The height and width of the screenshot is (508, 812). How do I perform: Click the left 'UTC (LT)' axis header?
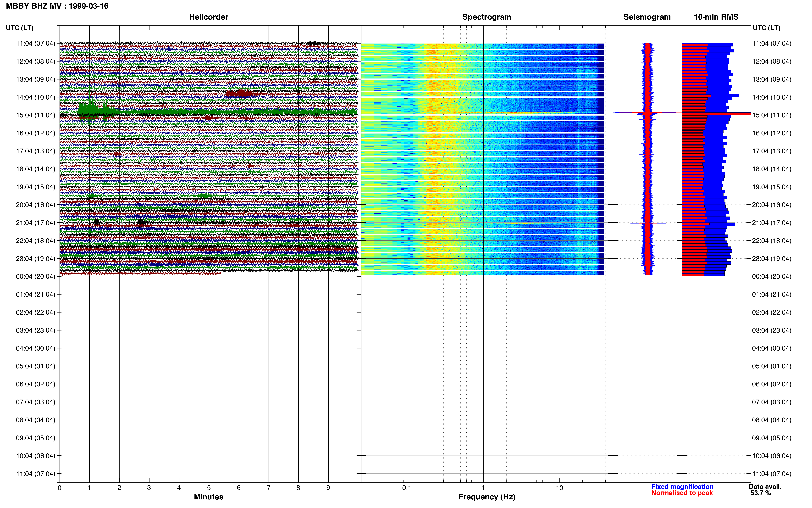click(x=19, y=28)
